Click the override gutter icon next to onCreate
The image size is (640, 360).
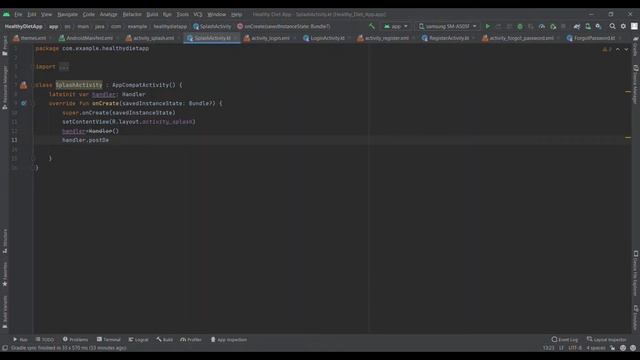(23, 103)
